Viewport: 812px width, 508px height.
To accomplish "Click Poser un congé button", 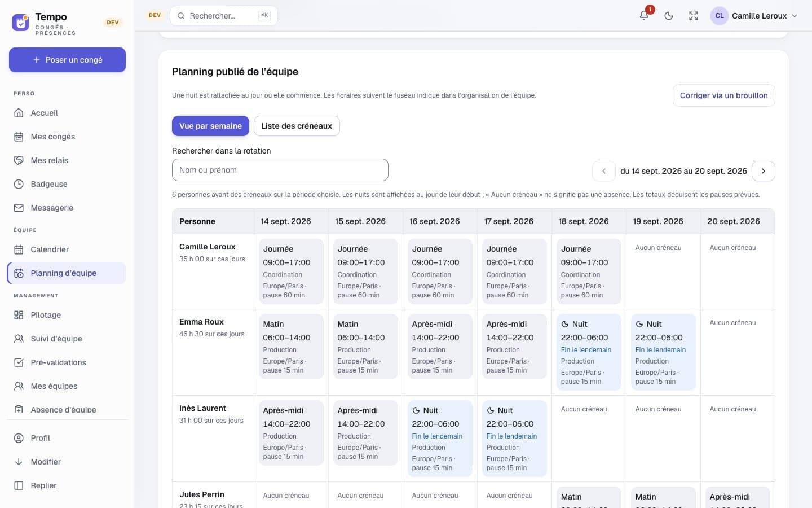I will point(67,60).
